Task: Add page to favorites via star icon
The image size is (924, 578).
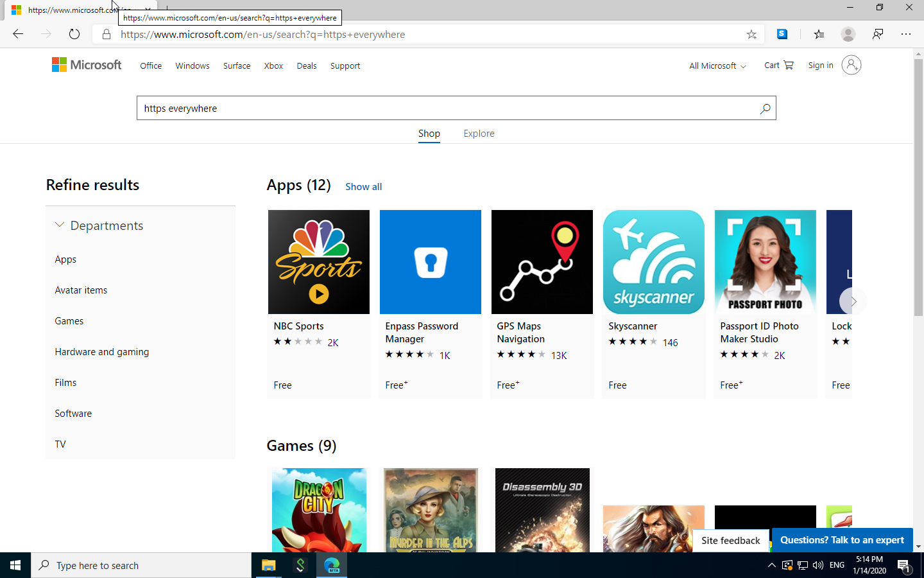Action: (x=751, y=34)
